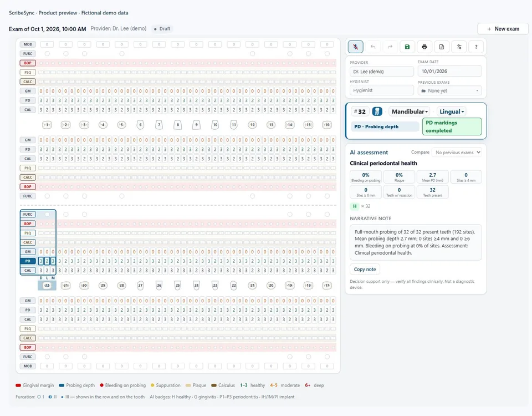Select tooth 11 icon in the chart
Viewport: 532px width, 416px height.
click(234, 125)
